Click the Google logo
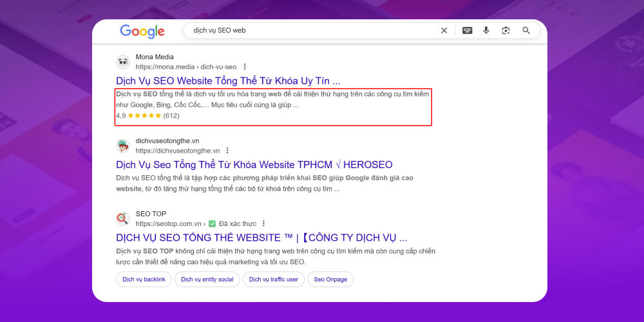This screenshot has height=322, width=644. tap(142, 31)
